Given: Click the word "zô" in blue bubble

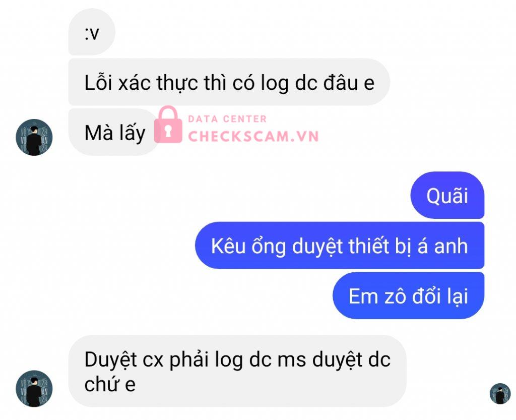Looking at the screenshot, I should click(395, 296).
